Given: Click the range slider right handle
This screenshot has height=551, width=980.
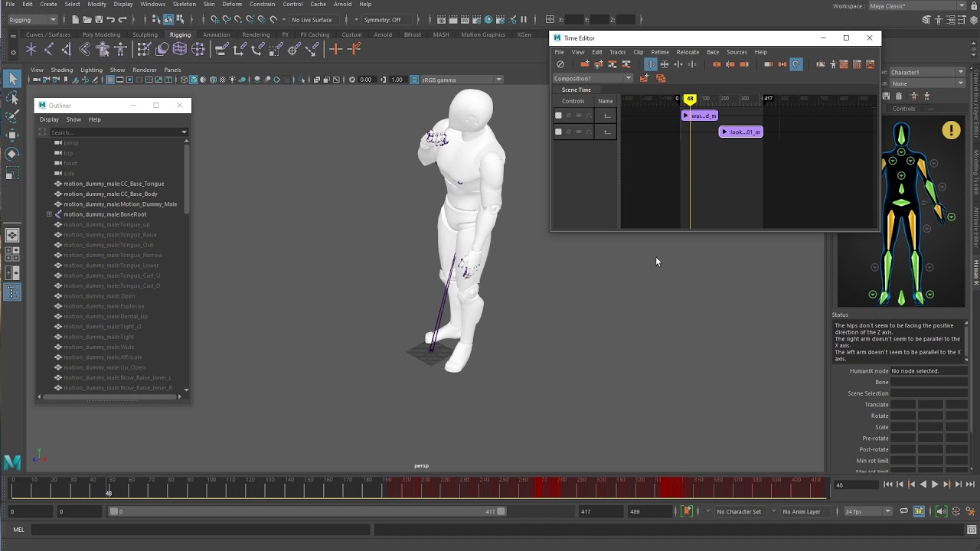Looking at the screenshot, I should (501, 511).
